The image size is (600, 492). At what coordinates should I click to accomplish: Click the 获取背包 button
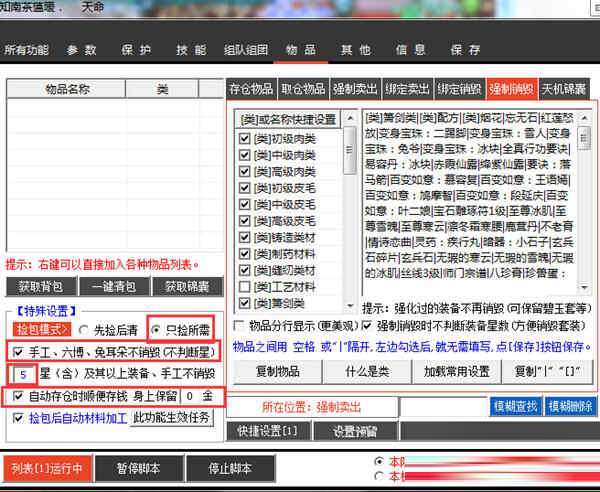point(41,287)
